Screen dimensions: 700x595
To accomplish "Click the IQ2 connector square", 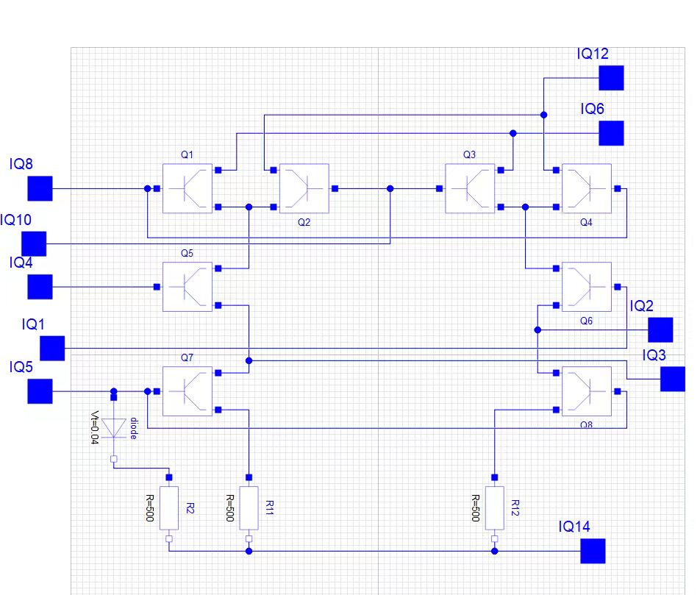I will (x=660, y=330).
